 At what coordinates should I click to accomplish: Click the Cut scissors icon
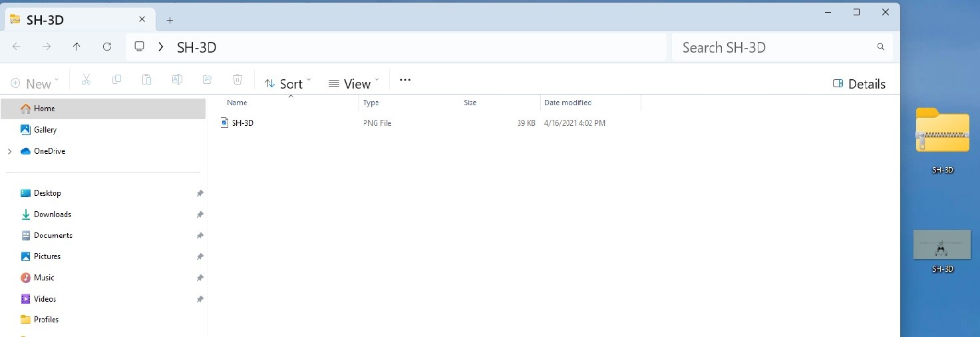86,80
